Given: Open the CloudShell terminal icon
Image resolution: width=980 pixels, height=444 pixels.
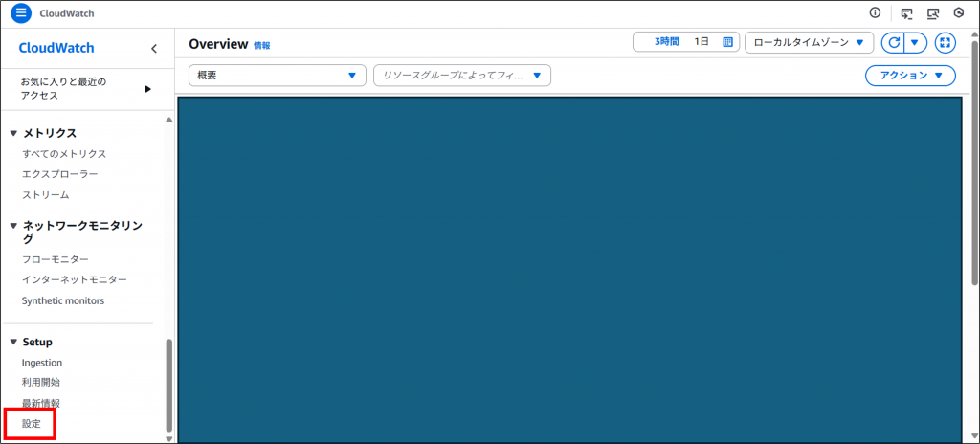Looking at the screenshot, I should coord(906,13).
